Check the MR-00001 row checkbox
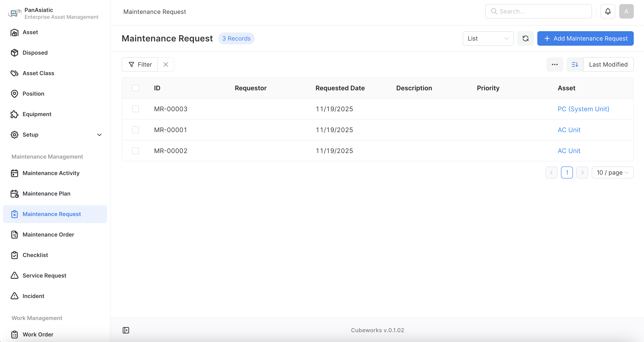644x342 pixels. (136, 130)
